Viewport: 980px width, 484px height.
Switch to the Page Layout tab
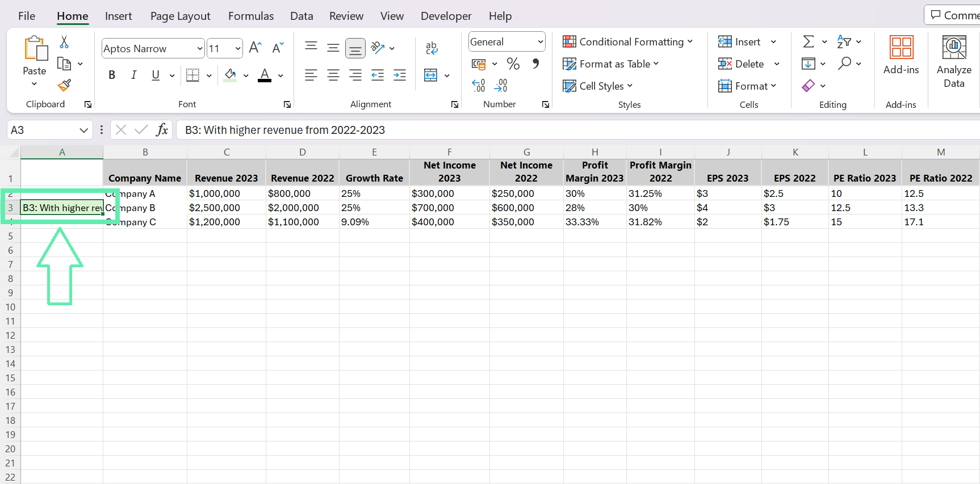coord(181,16)
